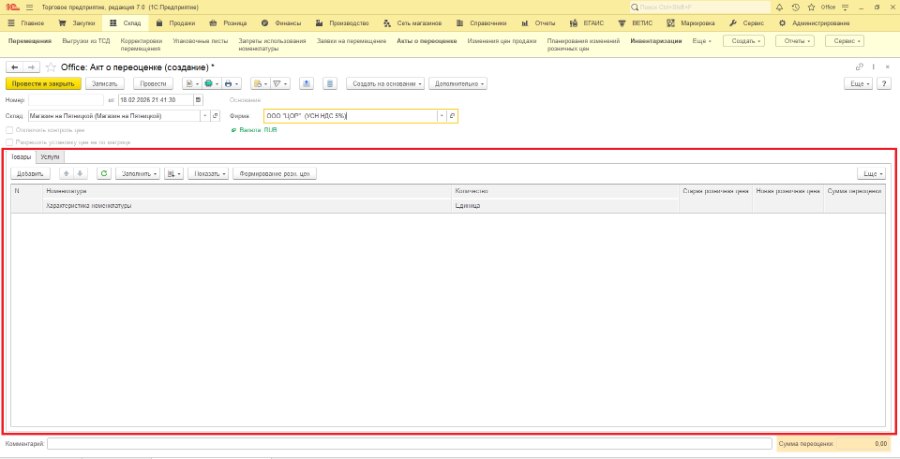Screen dimensions: 900x459
Task: Move the row down with the down arrow
Action: point(80,173)
